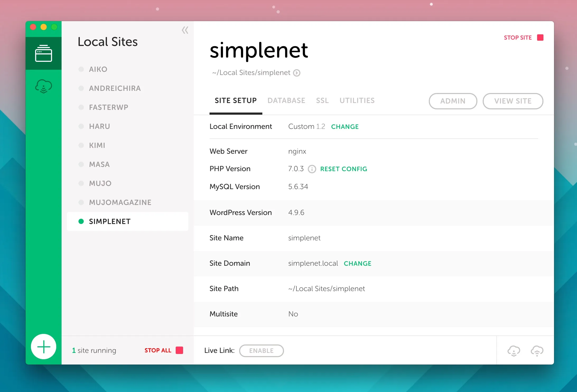Click the MySQL version 5.6.34 value

298,187
